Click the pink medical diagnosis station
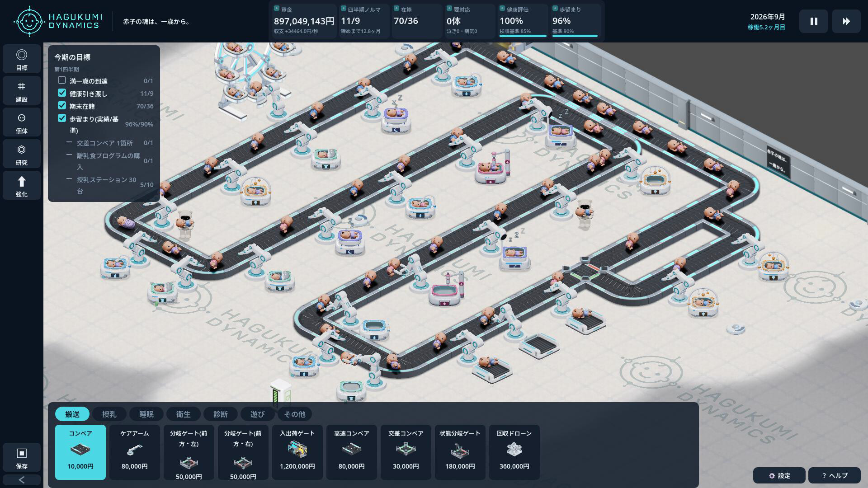This screenshot has width=868, height=488. point(493,167)
